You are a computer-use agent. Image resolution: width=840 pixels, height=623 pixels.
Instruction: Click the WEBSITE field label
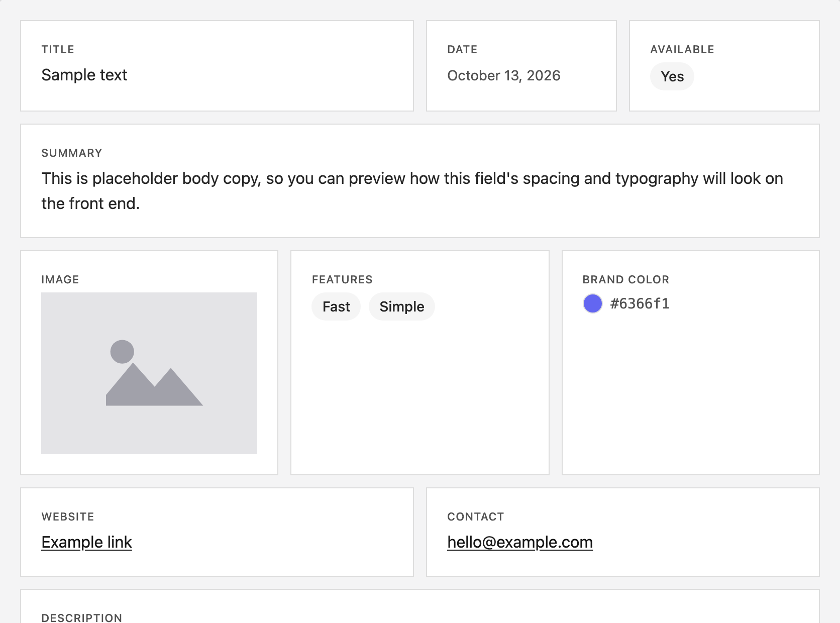coord(68,516)
